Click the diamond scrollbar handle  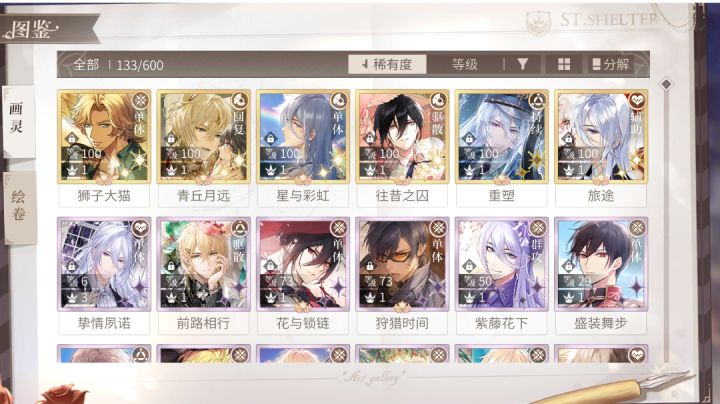(x=666, y=84)
